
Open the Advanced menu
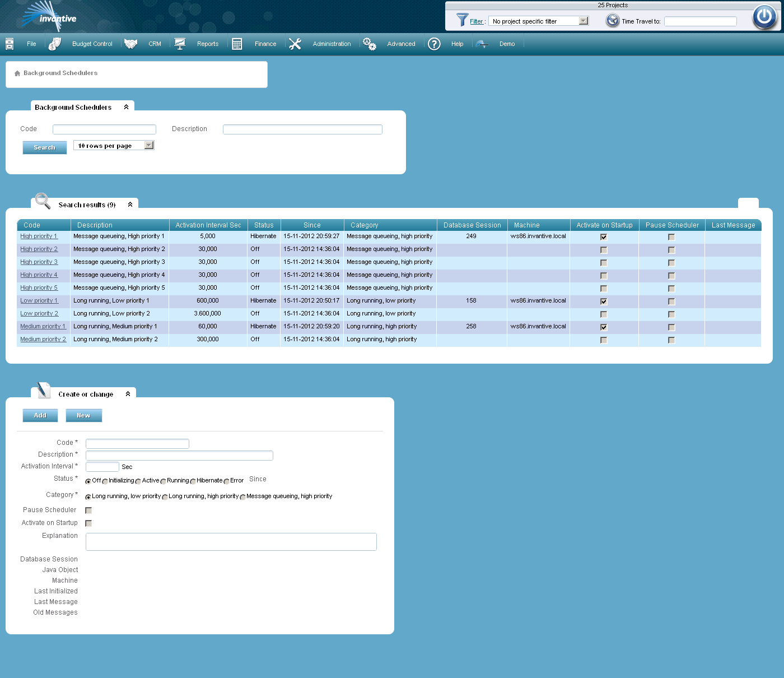coord(402,44)
